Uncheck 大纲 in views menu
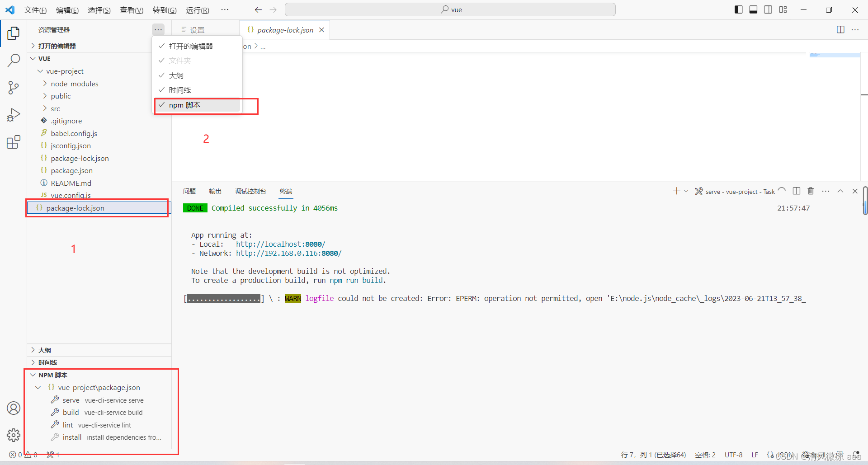This screenshot has width=868, height=465. point(197,75)
